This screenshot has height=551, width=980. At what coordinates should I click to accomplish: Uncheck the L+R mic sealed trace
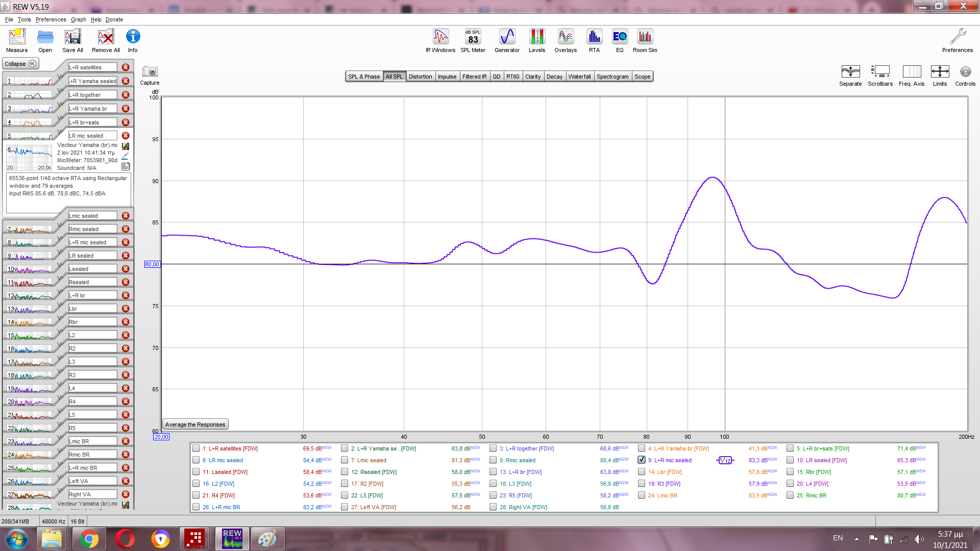coord(642,460)
